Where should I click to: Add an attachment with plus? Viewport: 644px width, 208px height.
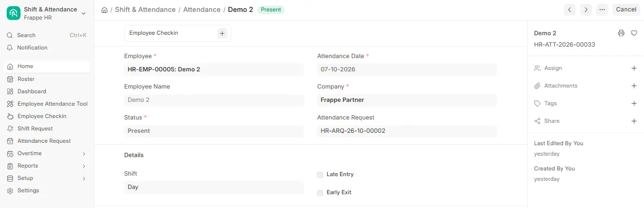pyautogui.click(x=634, y=86)
